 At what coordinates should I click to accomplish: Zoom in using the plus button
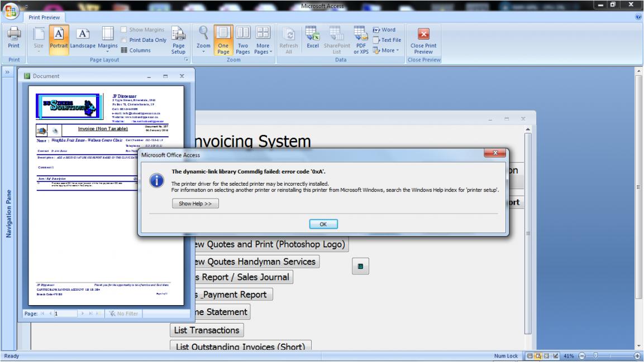637,356
